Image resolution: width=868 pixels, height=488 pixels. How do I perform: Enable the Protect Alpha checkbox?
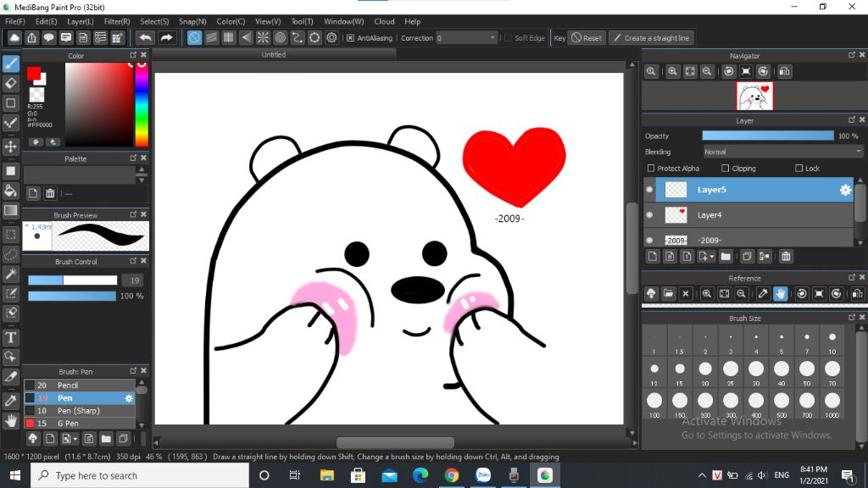pos(651,169)
